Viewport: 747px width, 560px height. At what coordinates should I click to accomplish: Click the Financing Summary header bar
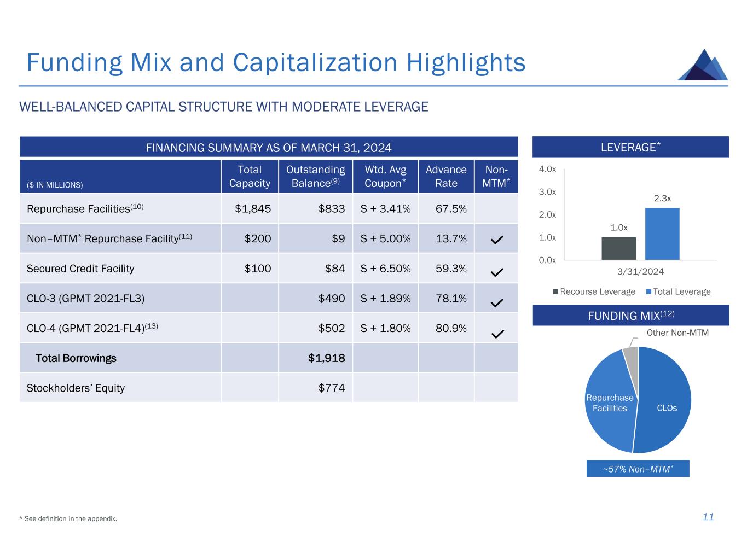pyautogui.click(x=268, y=148)
